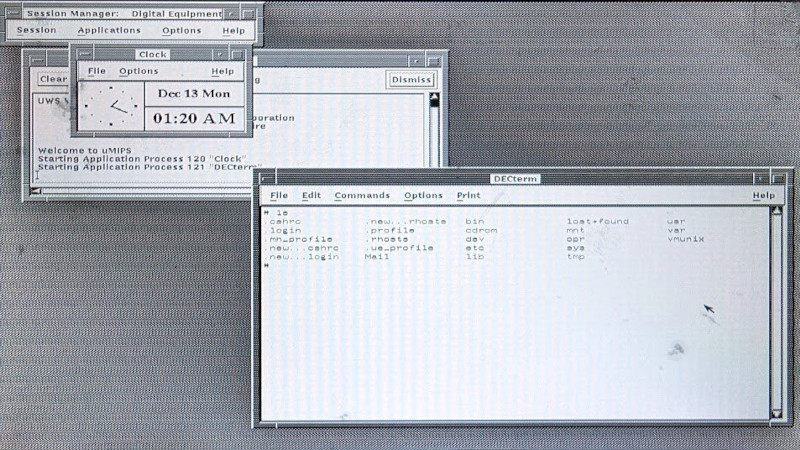Open the Applications menu in Session Manager

[109, 30]
